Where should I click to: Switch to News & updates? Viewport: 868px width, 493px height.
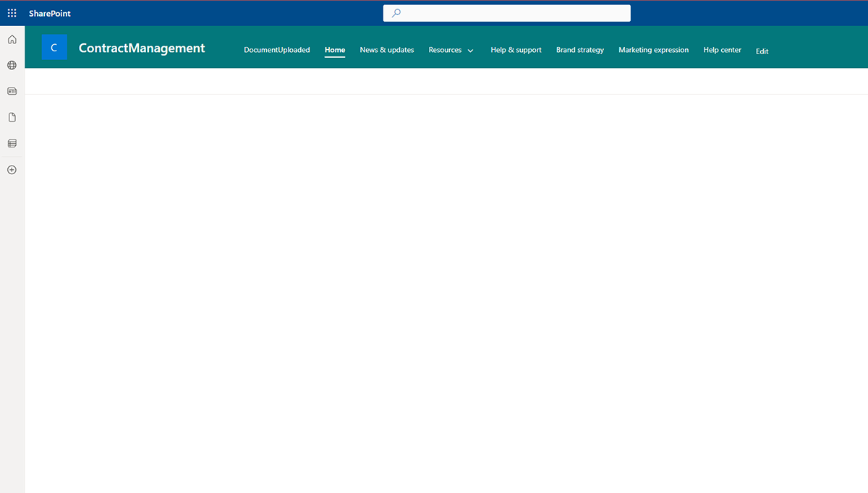point(387,50)
